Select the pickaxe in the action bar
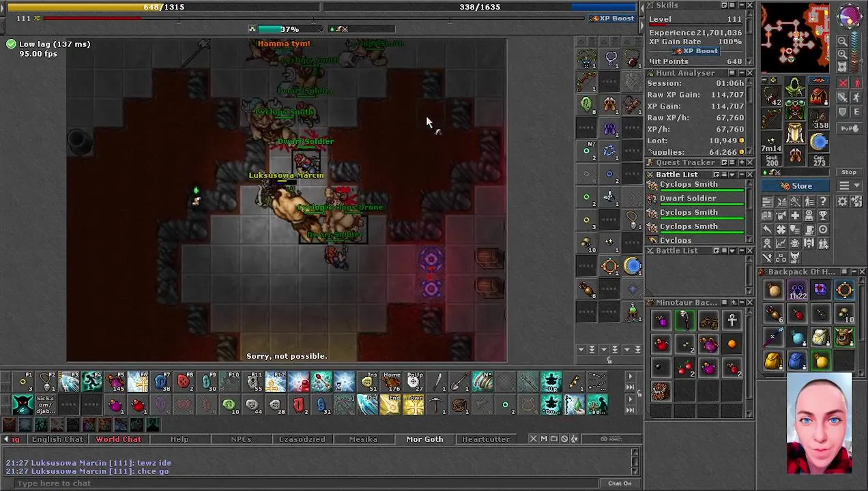The width and height of the screenshot is (868, 491). [x=437, y=405]
